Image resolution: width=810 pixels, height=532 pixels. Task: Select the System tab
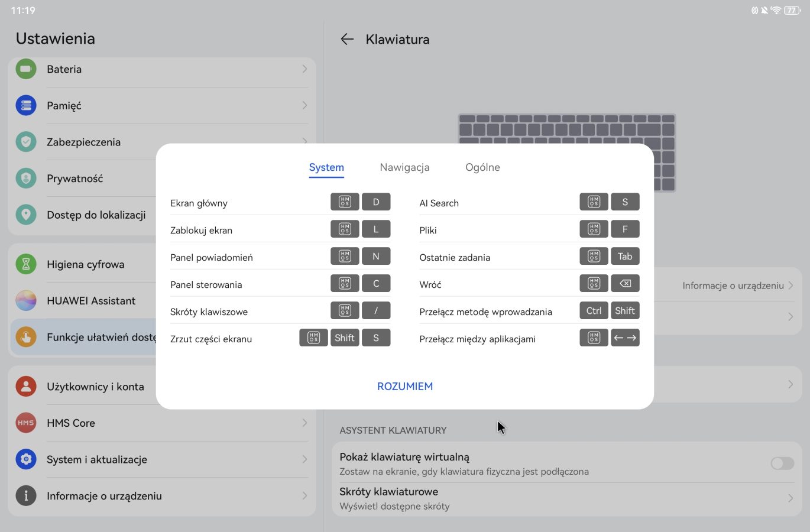click(x=326, y=167)
